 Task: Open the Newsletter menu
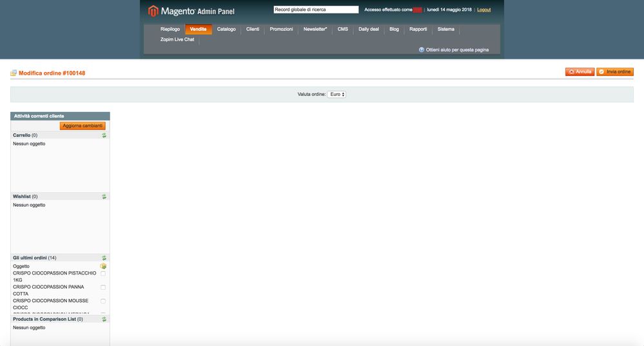(315, 29)
